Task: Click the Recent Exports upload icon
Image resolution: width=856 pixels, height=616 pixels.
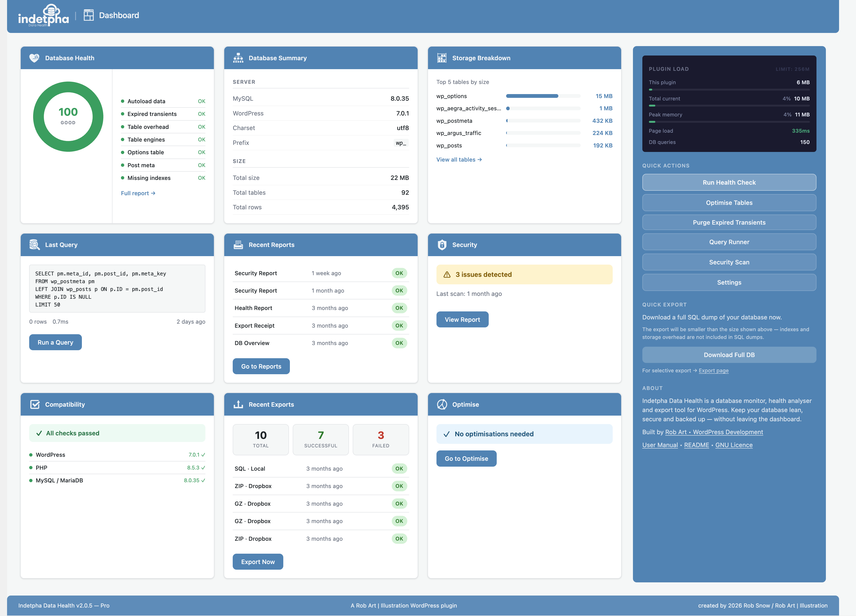Action: point(238,404)
